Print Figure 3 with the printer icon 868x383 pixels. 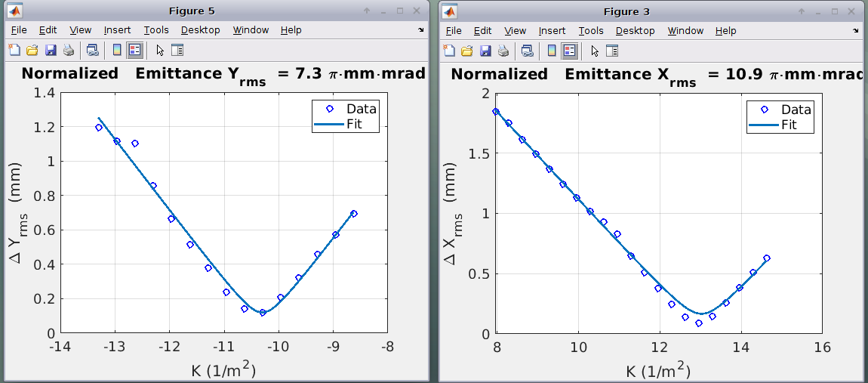coord(503,51)
